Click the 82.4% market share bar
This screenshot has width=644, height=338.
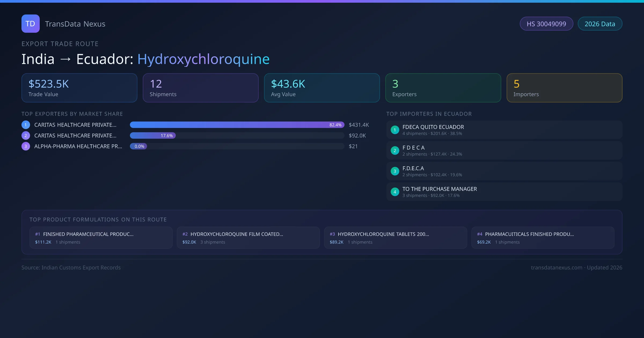(x=237, y=125)
